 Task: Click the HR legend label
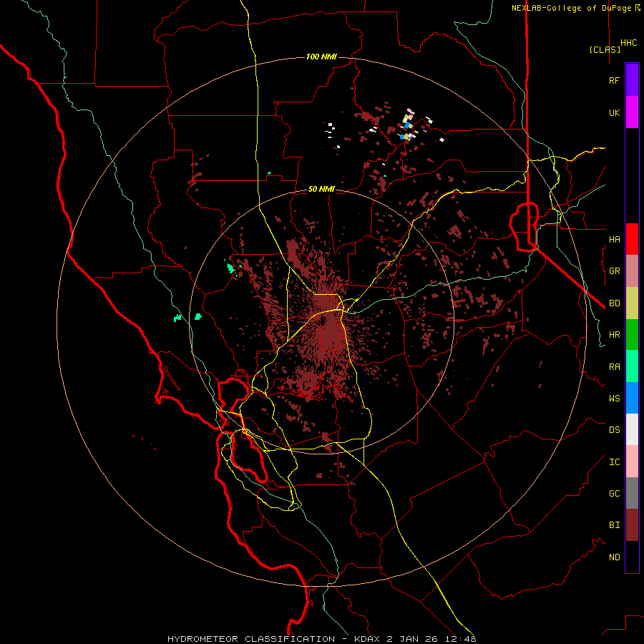point(614,335)
